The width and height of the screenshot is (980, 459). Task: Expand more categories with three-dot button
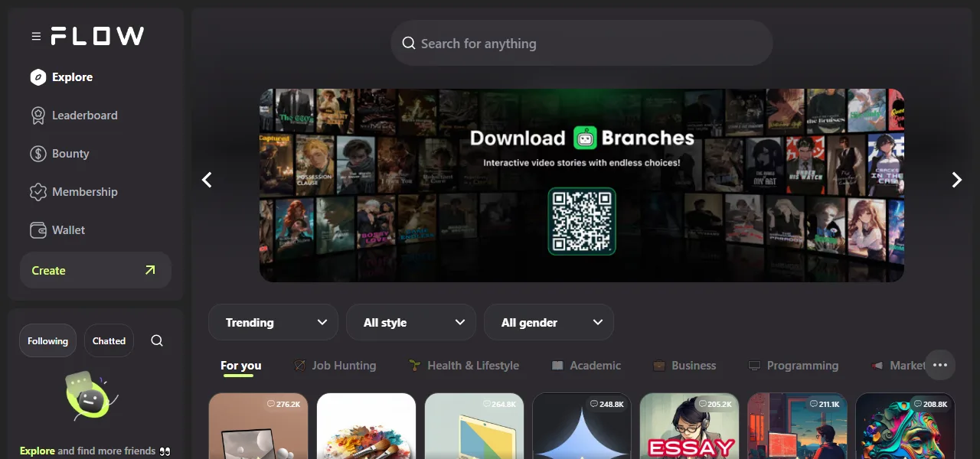click(940, 365)
